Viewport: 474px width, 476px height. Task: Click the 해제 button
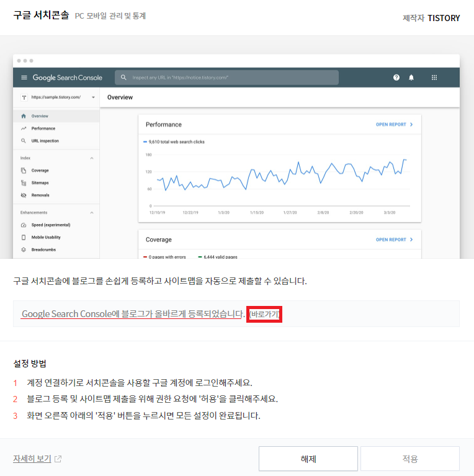pos(308,459)
